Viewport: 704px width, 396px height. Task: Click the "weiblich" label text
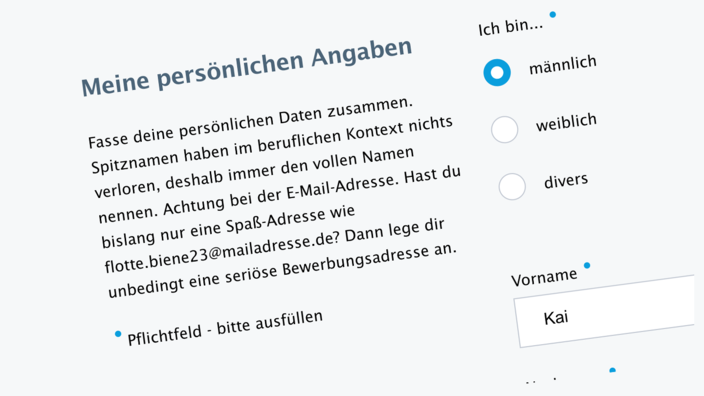(x=566, y=122)
